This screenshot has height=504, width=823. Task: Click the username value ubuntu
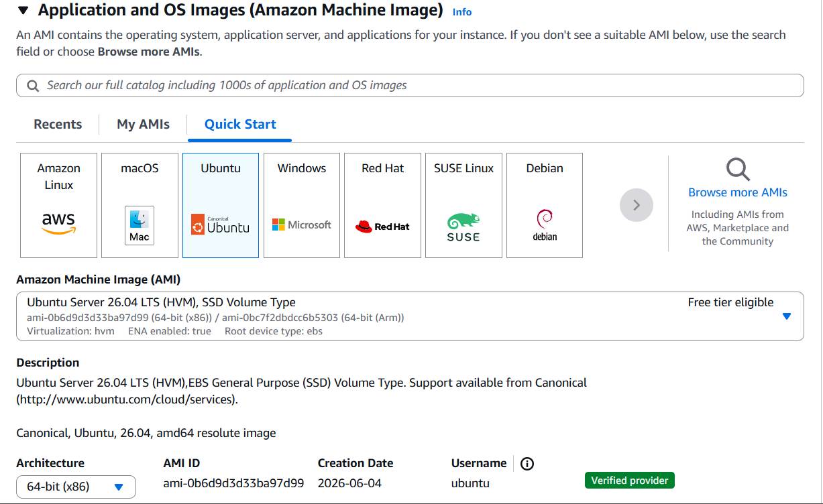[470, 483]
